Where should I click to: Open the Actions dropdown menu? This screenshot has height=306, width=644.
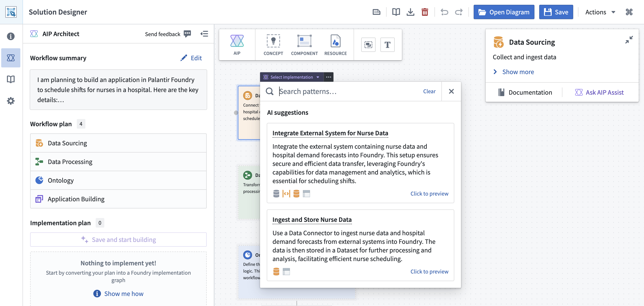pyautogui.click(x=600, y=12)
